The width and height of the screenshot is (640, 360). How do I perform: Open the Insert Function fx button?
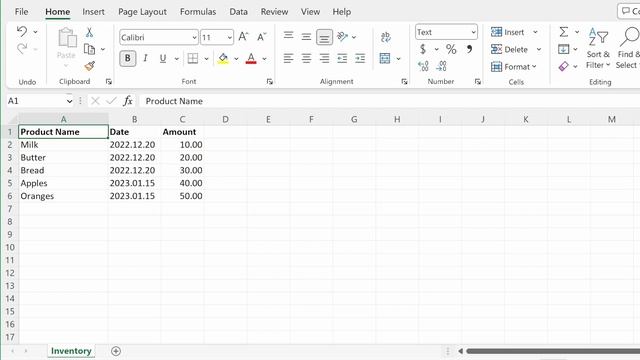tap(128, 101)
